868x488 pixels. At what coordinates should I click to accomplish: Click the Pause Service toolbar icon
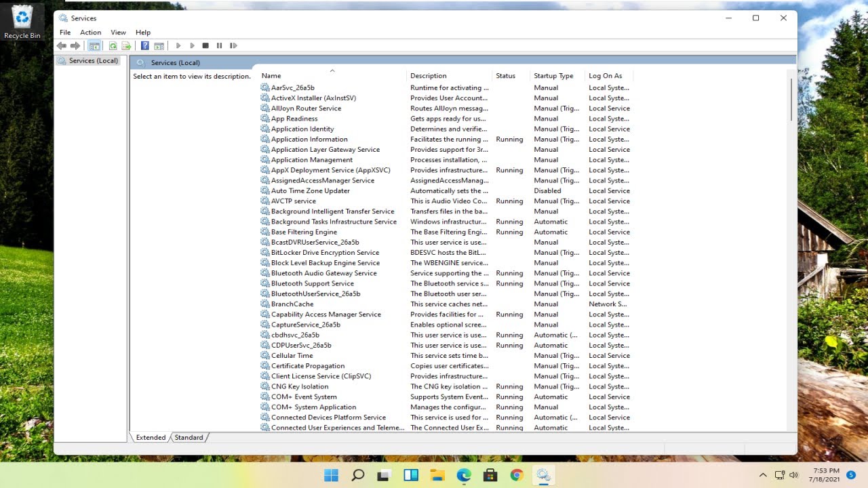point(219,45)
